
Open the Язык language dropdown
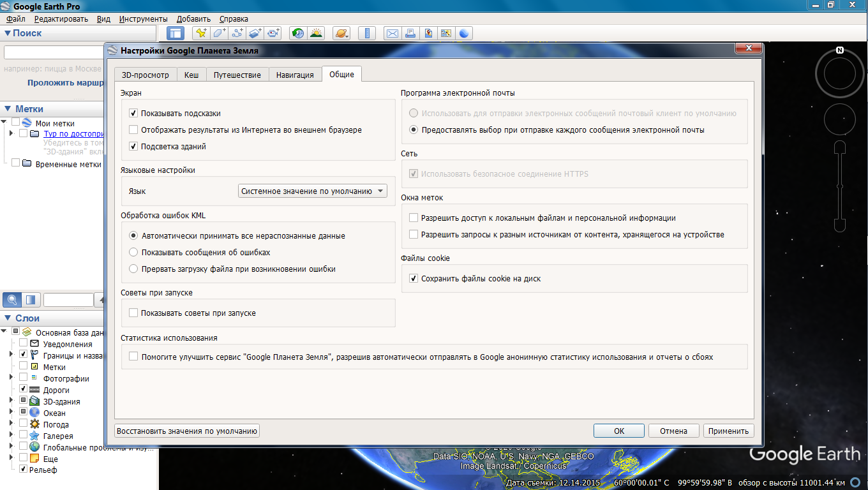pos(312,191)
